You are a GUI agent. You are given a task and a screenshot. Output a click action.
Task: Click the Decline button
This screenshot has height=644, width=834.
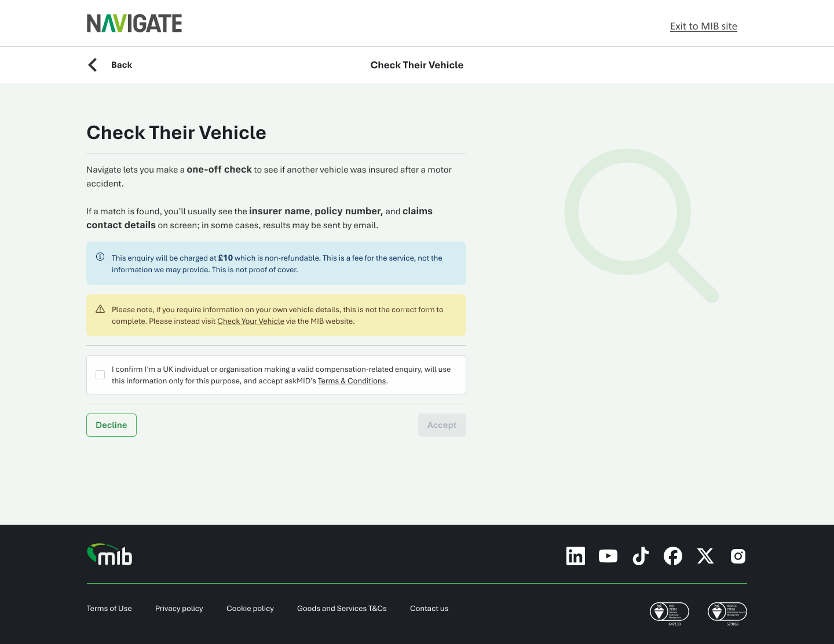[x=111, y=425]
